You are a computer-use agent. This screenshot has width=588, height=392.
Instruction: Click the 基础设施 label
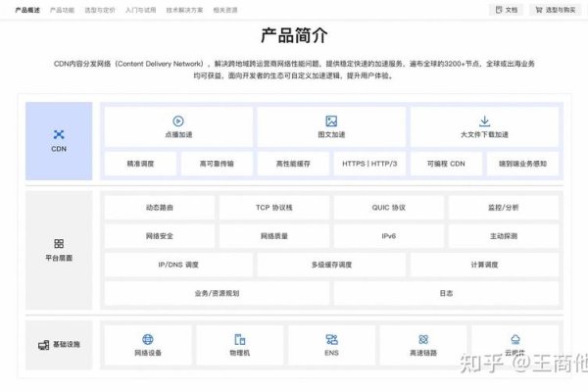pos(67,344)
